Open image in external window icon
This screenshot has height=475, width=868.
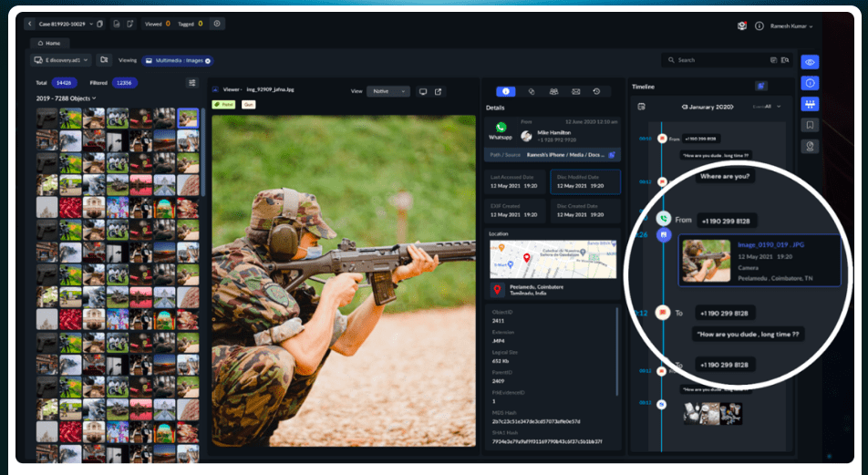439,91
